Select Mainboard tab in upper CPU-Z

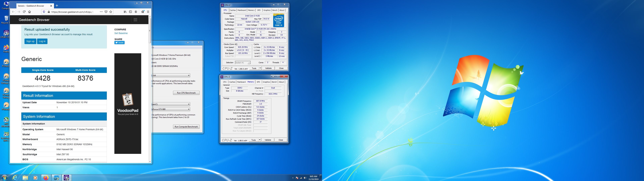coord(242,10)
